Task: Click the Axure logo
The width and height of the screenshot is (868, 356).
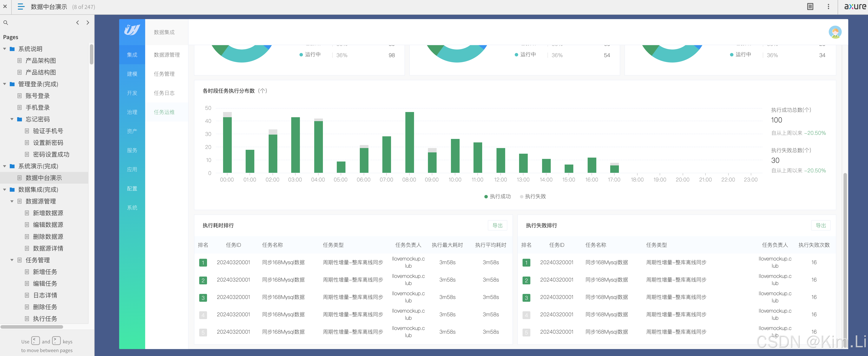Action: pyautogui.click(x=855, y=7)
